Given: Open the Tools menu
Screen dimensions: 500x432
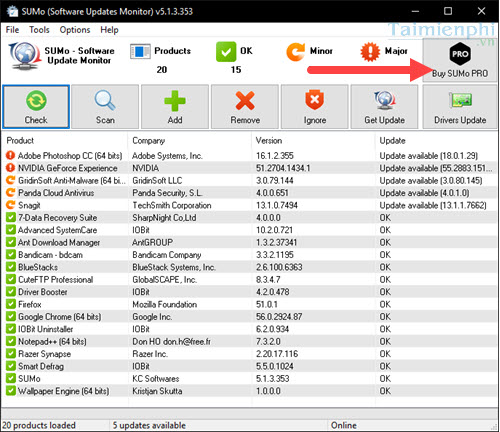Looking at the screenshot, I should tap(39, 30).
